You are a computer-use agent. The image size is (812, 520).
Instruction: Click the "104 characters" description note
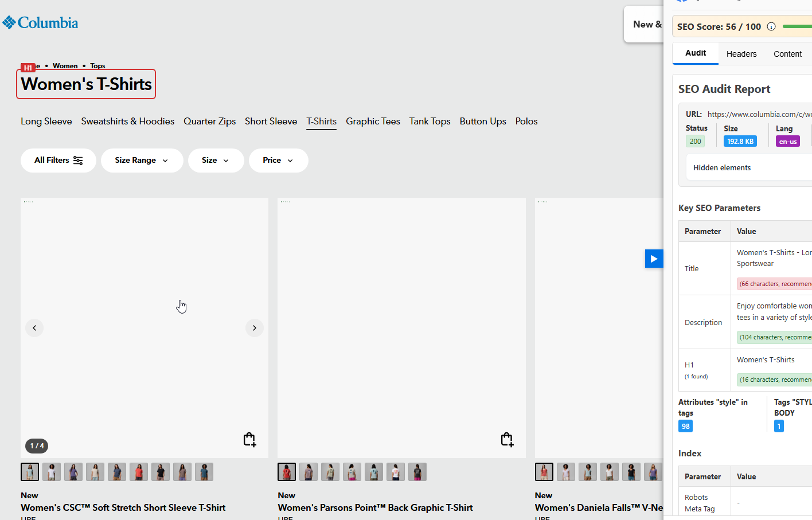pos(775,337)
